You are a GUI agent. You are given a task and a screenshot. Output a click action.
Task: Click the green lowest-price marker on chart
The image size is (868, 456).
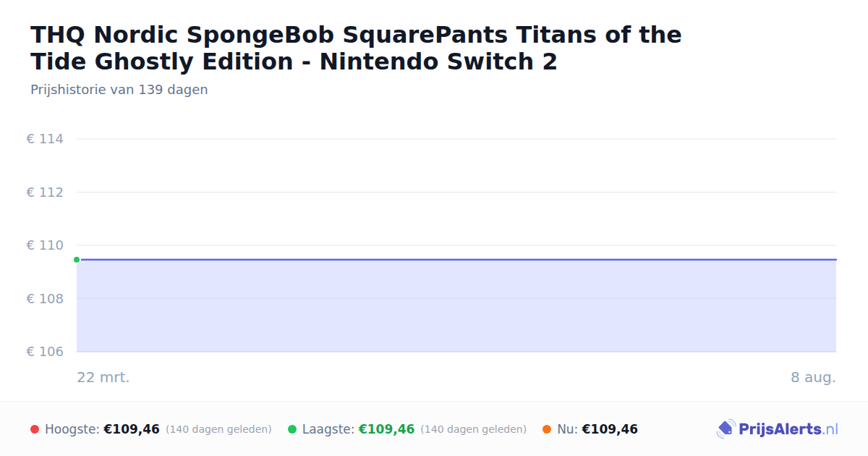[77, 260]
